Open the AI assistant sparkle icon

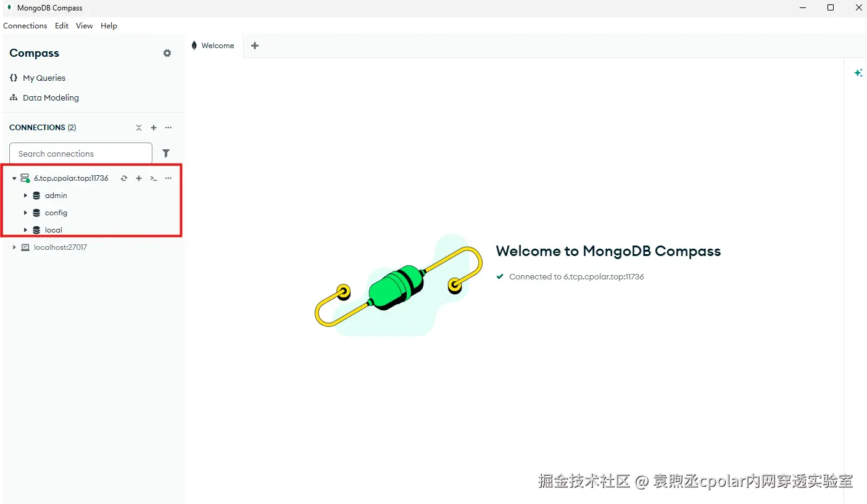pyautogui.click(x=858, y=73)
